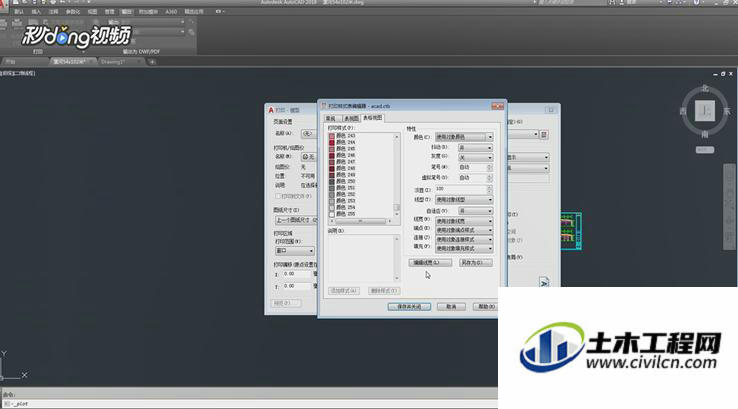Viewport: 738px width, 409px height.
Task: Open the 管理 ribbon tab
Action: click(110, 11)
